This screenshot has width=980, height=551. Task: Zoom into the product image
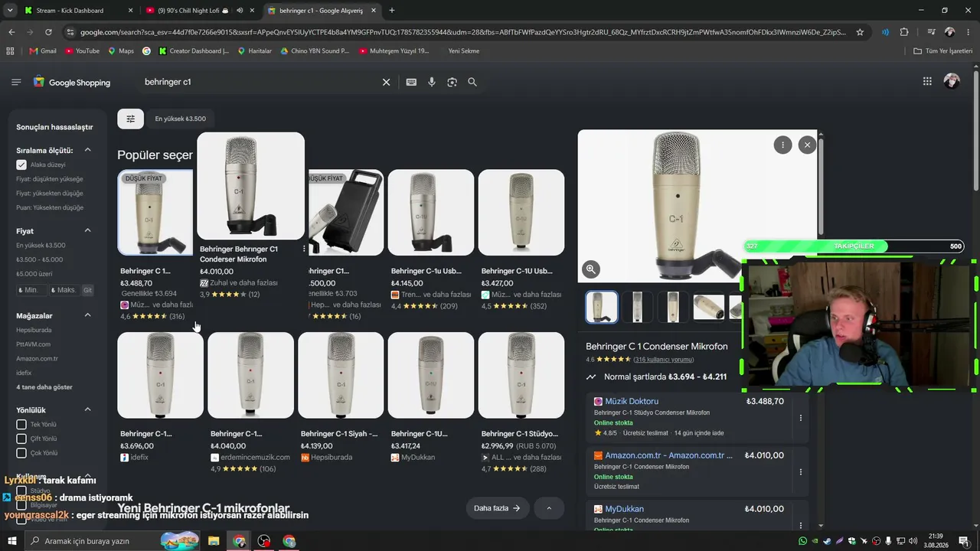point(591,269)
